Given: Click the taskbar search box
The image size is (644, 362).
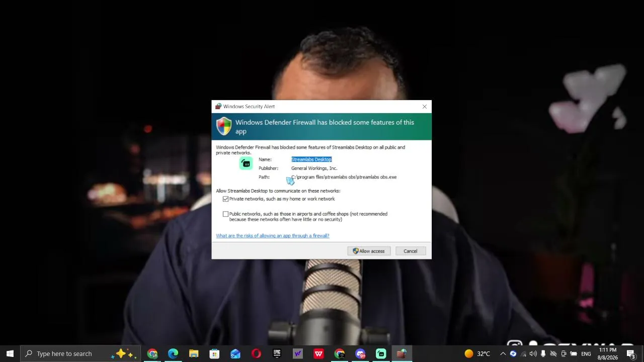Looking at the screenshot, I should pos(80,353).
